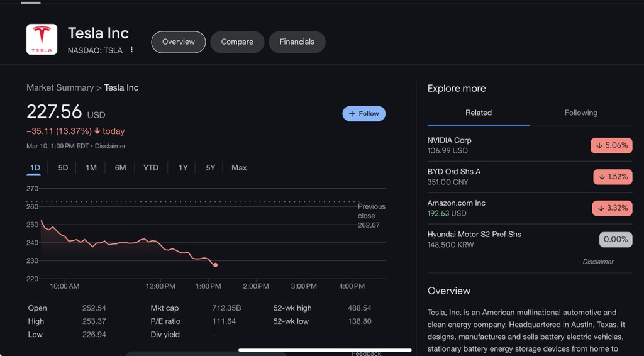Click the Open value 252.54
The width and height of the screenshot is (644, 356).
point(94,308)
